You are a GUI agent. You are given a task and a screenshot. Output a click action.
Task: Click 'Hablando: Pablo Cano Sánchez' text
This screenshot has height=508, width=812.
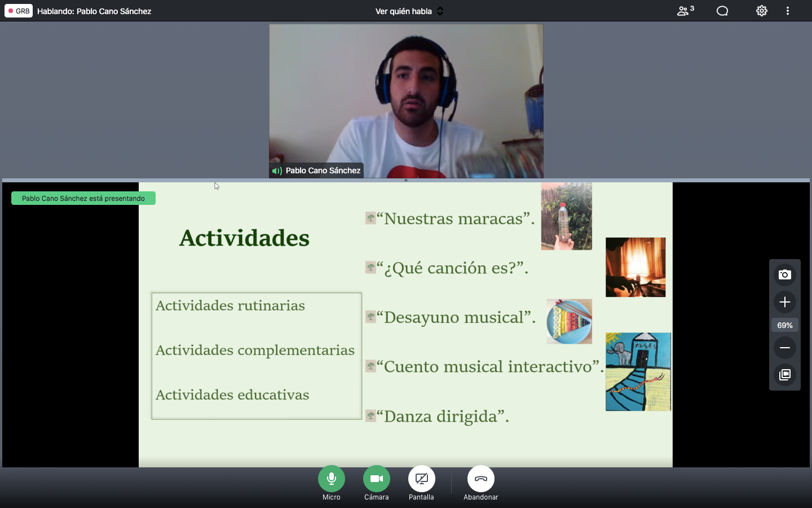94,11
